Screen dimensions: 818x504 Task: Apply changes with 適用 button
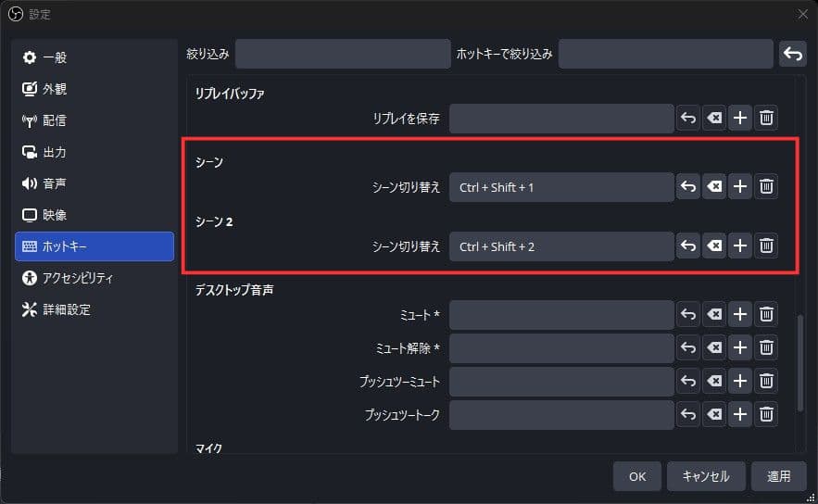coord(778,476)
